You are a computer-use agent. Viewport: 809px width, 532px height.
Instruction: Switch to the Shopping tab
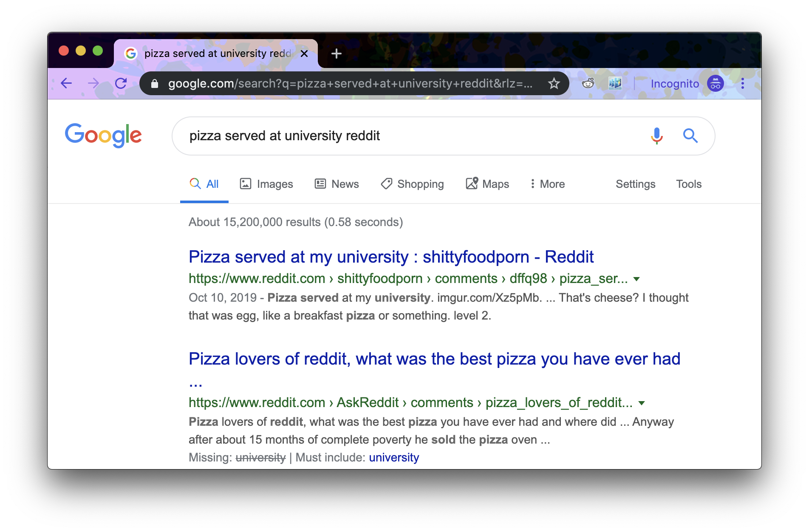pos(412,184)
